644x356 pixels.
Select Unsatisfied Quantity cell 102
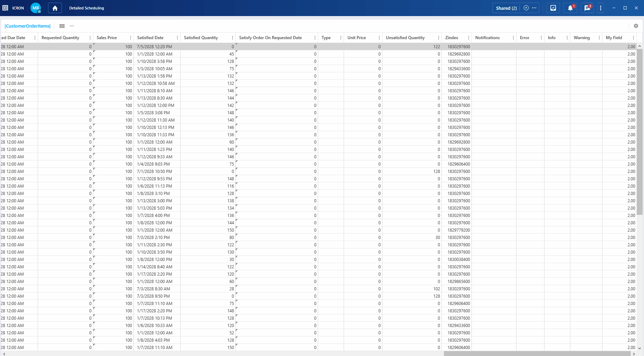point(412,289)
